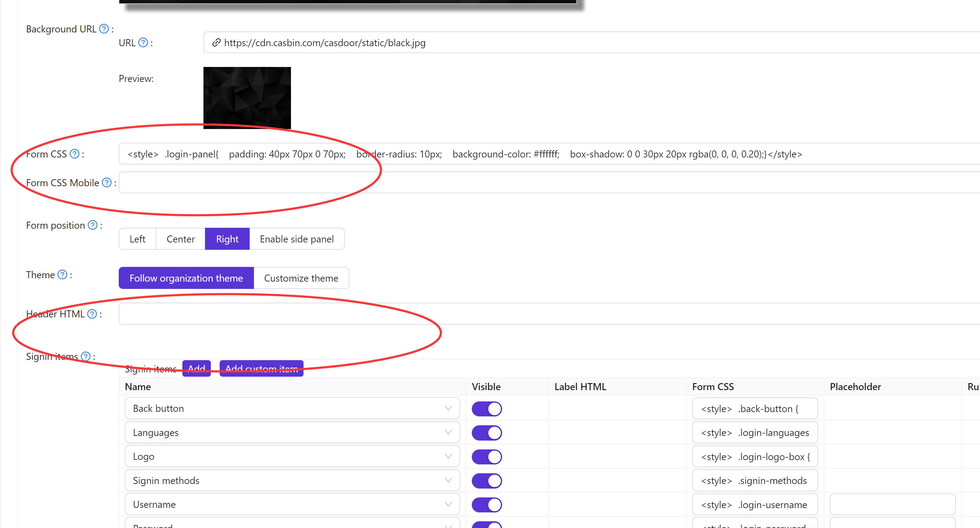Click Add custom item button
This screenshot has height=528, width=980.
pos(261,368)
